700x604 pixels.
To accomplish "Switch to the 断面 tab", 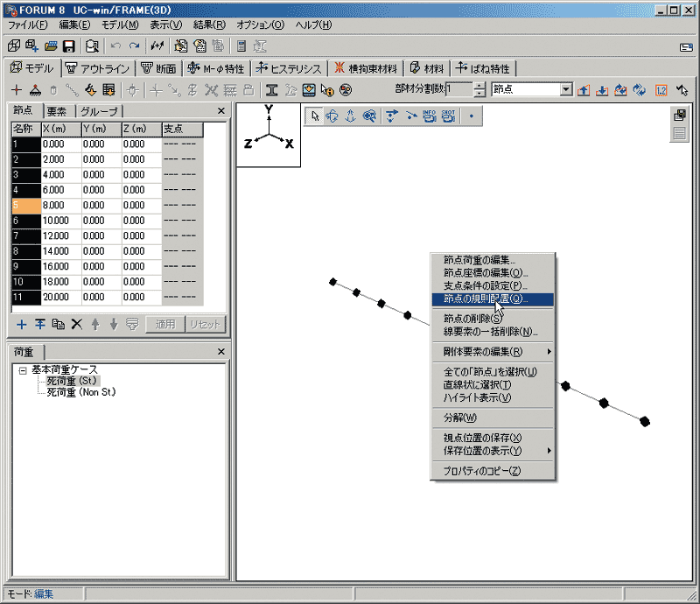I will [x=158, y=68].
